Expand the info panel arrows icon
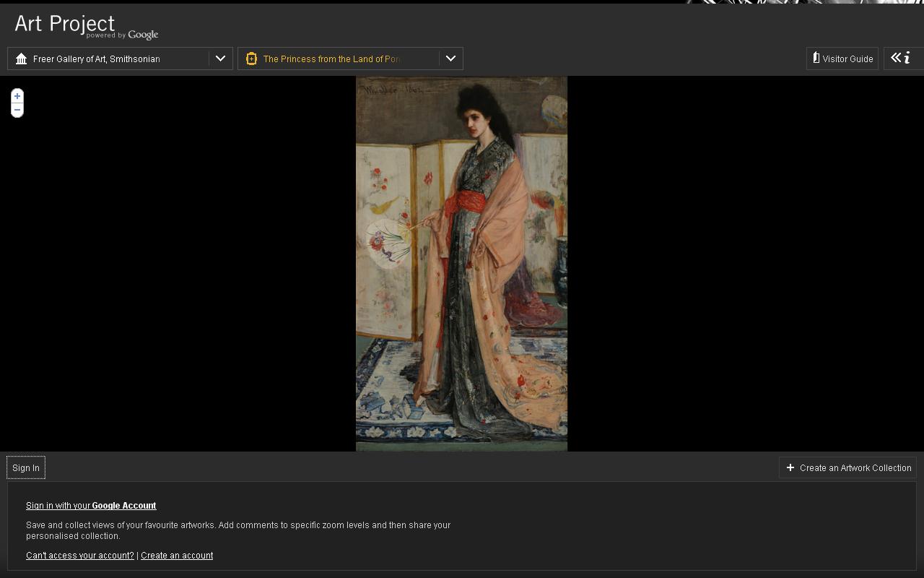Screen dimensions: 924x578 (901, 58)
